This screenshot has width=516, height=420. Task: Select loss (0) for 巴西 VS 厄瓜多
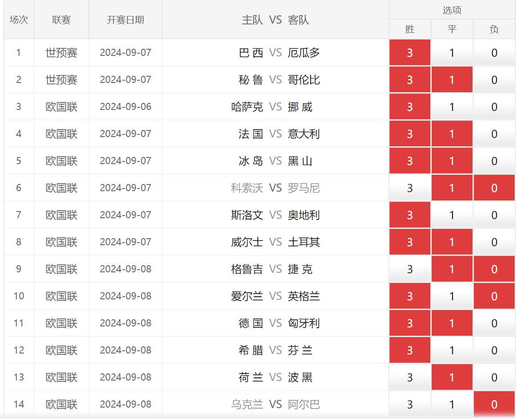point(494,53)
